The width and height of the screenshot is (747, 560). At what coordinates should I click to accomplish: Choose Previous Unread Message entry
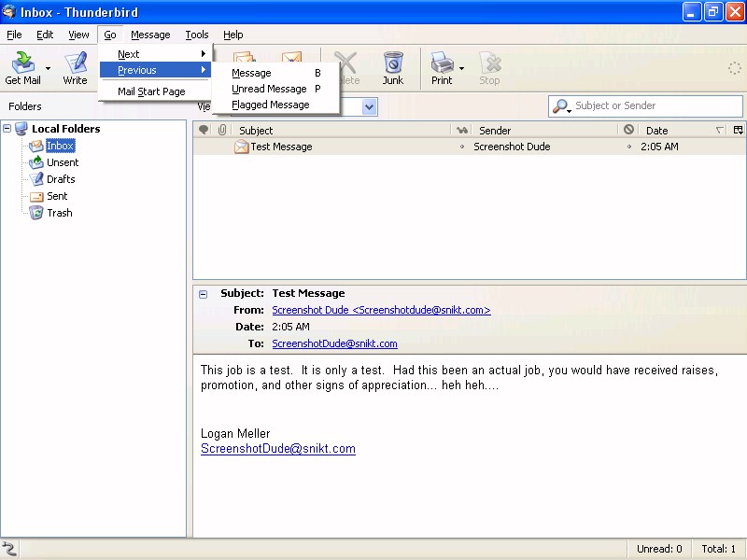(275, 89)
